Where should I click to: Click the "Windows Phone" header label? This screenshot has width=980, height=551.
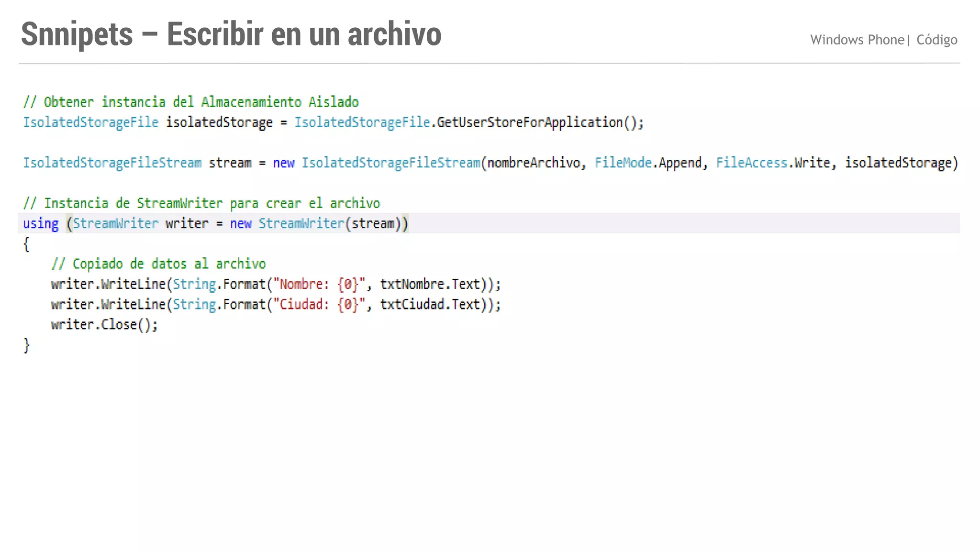click(x=857, y=40)
